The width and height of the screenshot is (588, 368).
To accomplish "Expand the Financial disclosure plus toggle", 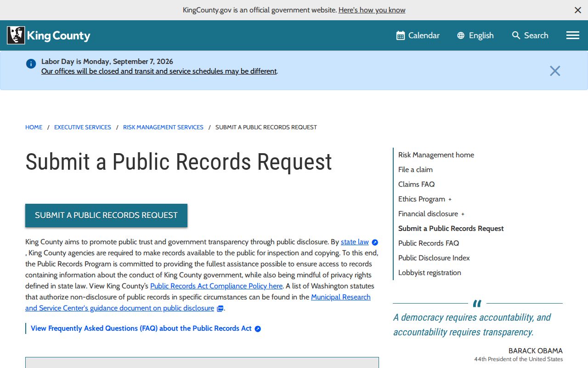I will tap(463, 214).
